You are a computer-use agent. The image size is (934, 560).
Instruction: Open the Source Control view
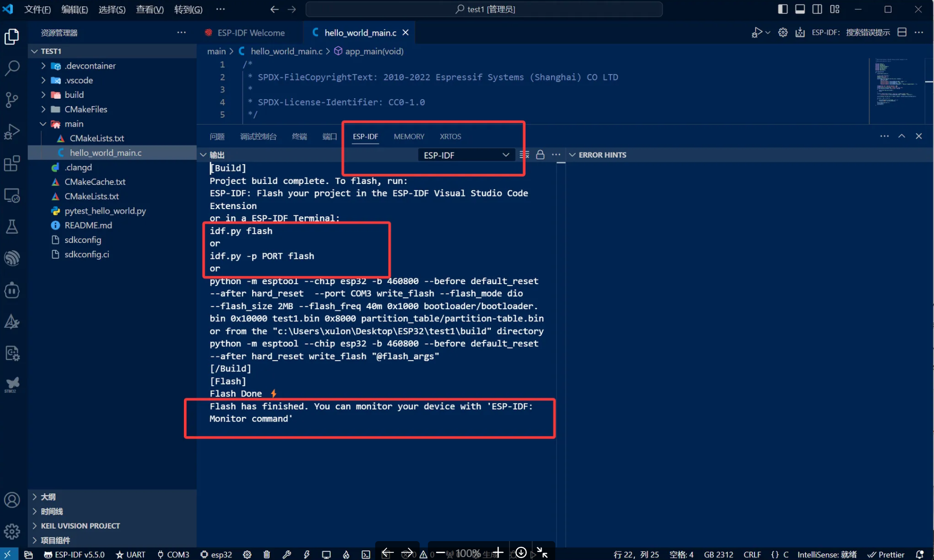tap(12, 100)
